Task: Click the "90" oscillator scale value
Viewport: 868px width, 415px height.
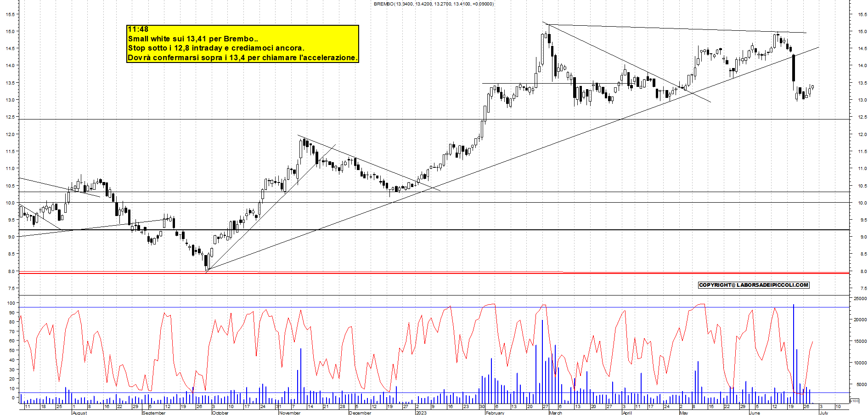Action: pos(11,313)
